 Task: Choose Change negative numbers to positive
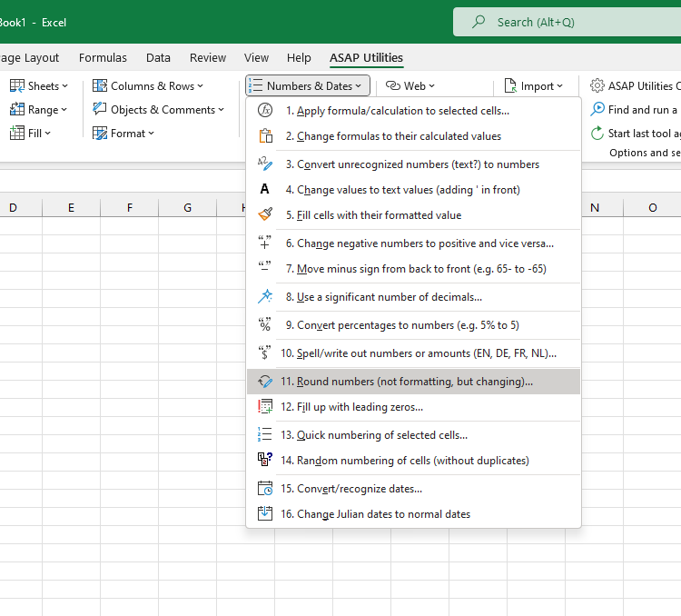[x=413, y=243]
